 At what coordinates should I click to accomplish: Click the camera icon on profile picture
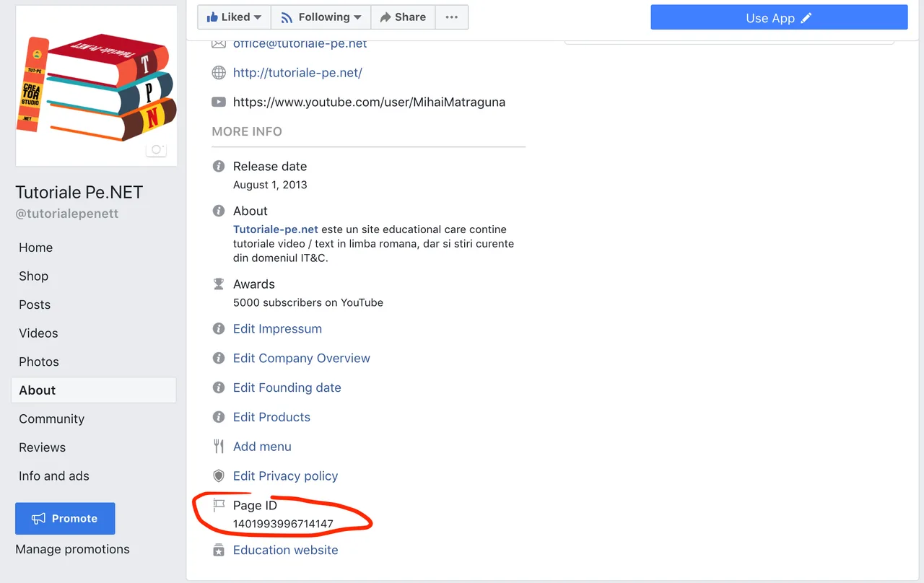click(156, 150)
